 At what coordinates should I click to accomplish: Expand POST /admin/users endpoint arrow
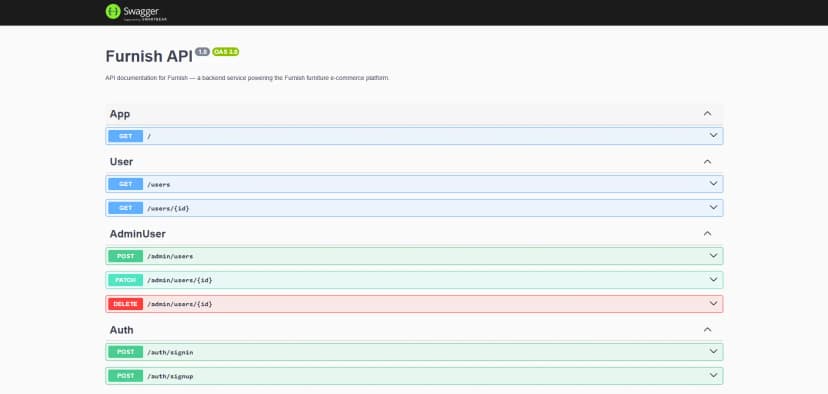coord(713,256)
